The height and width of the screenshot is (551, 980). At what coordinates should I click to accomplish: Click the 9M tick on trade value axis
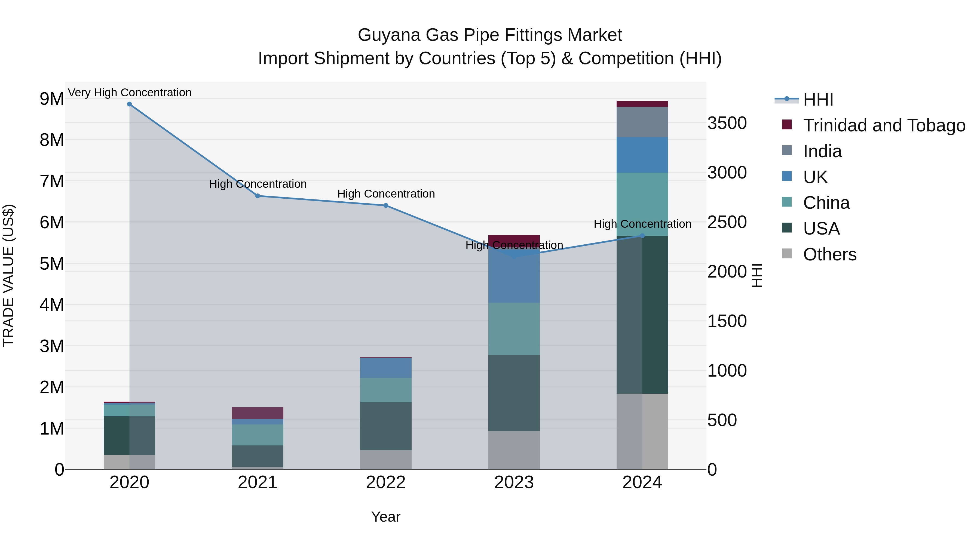point(52,99)
